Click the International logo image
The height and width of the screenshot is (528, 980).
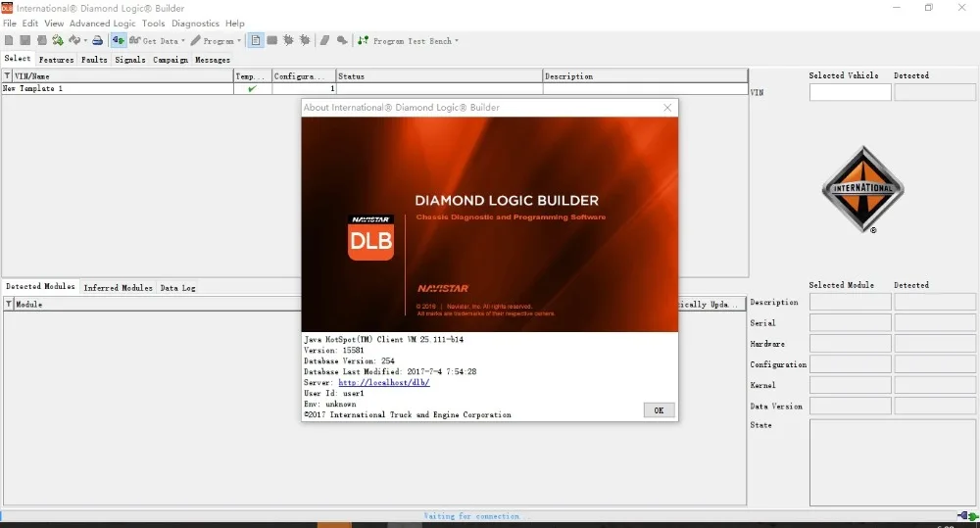point(862,189)
